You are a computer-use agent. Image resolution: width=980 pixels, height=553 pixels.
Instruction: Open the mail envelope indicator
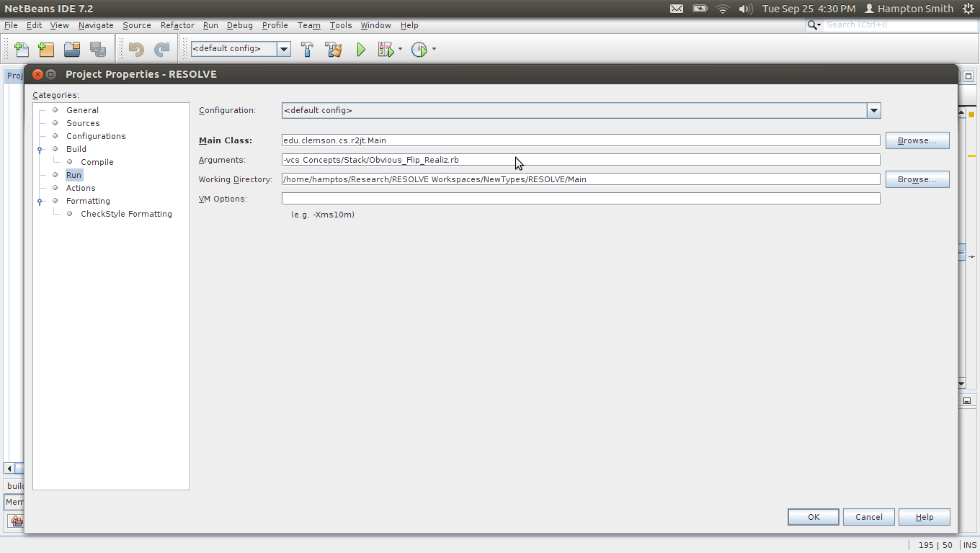coord(677,9)
